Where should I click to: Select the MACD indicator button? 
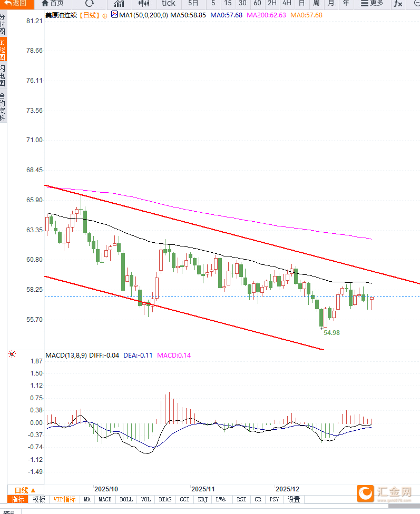pyautogui.click(x=105, y=500)
